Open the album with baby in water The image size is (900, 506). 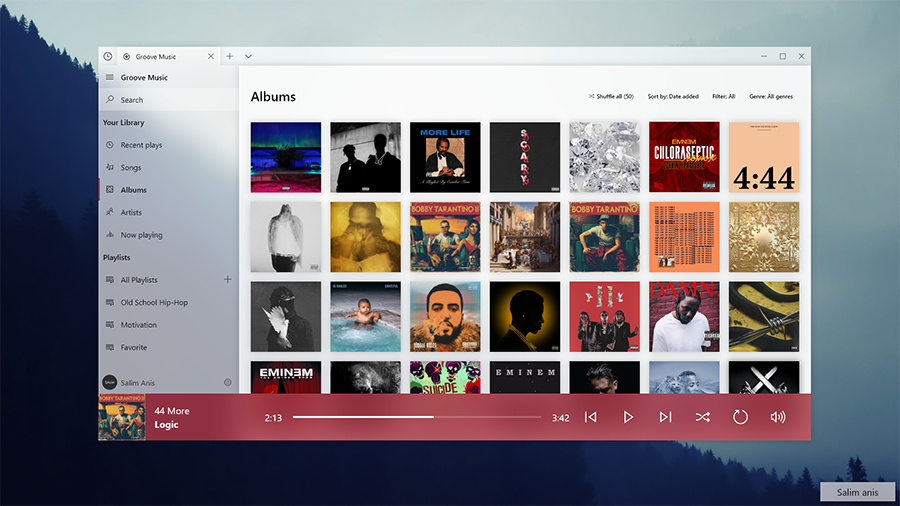tap(366, 316)
